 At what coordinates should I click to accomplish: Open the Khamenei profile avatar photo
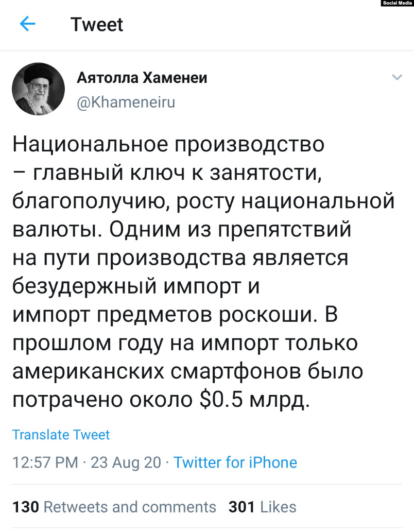[38, 89]
